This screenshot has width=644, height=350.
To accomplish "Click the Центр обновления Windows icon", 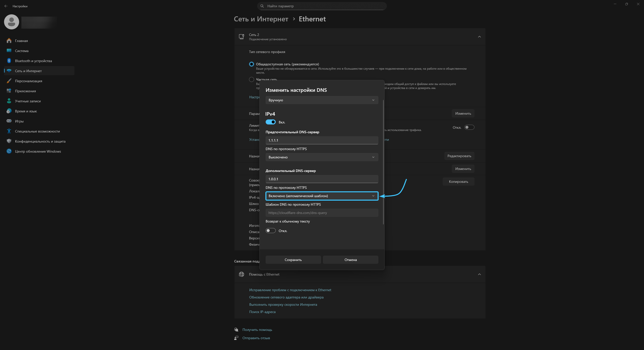I will (x=9, y=151).
